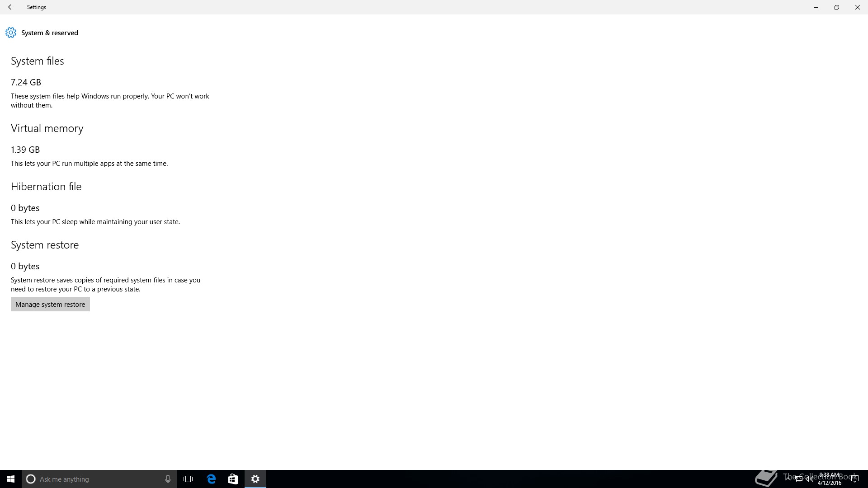The width and height of the screenshot is (868, 488).
Task: Restore down the Settings window
Action: click(837, 7)
